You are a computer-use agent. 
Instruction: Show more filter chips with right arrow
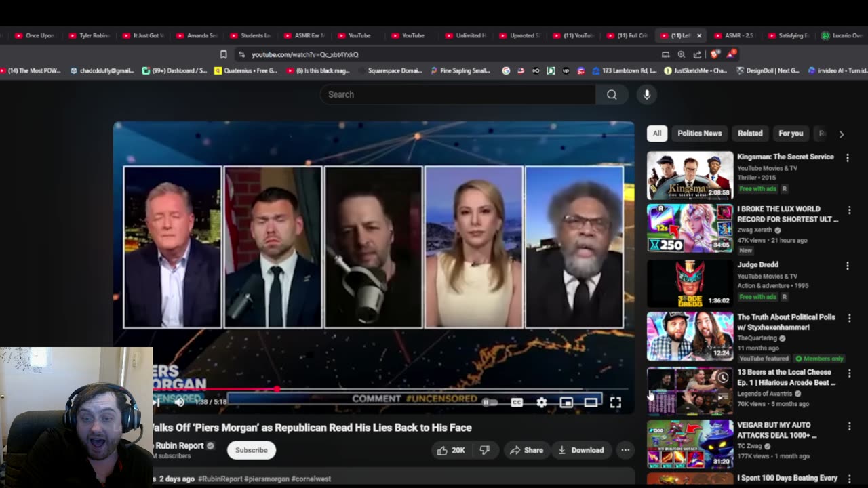tap(842, 134)
